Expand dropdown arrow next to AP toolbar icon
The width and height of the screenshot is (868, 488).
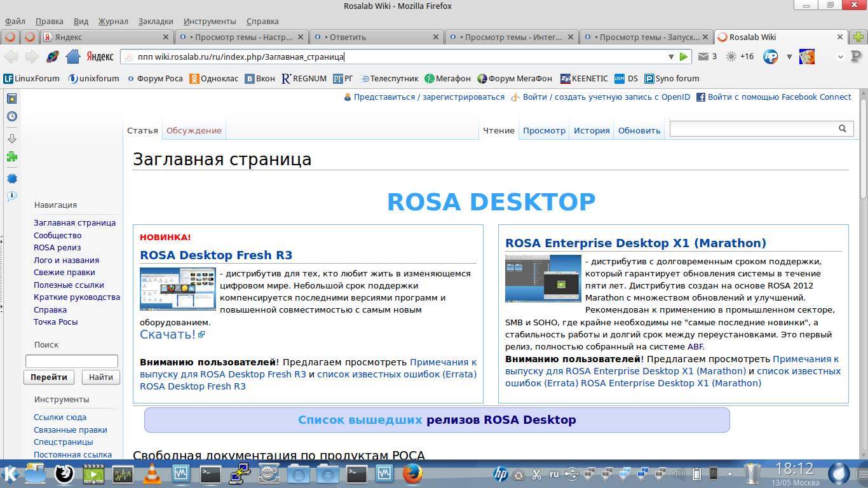coord(789,57)
